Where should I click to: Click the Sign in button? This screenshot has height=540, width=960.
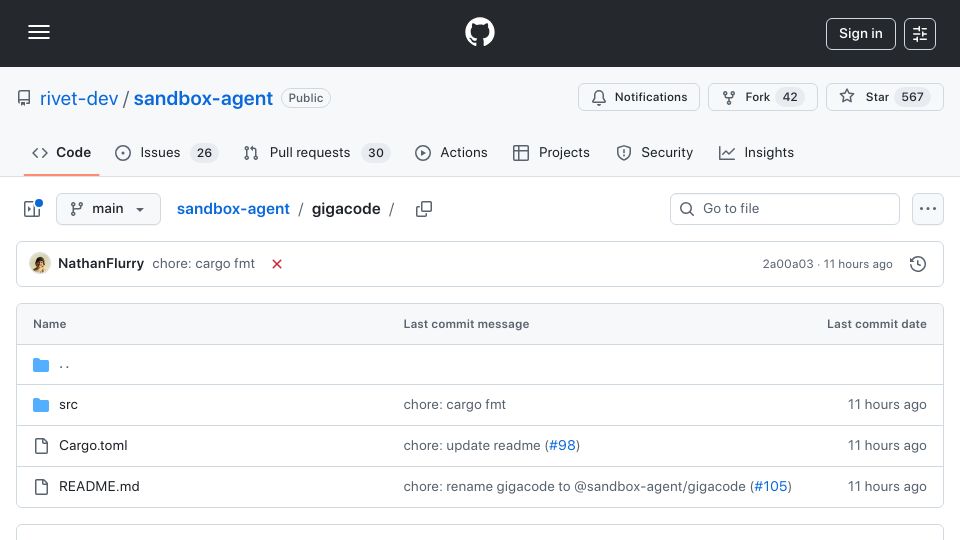pos(860,34)
